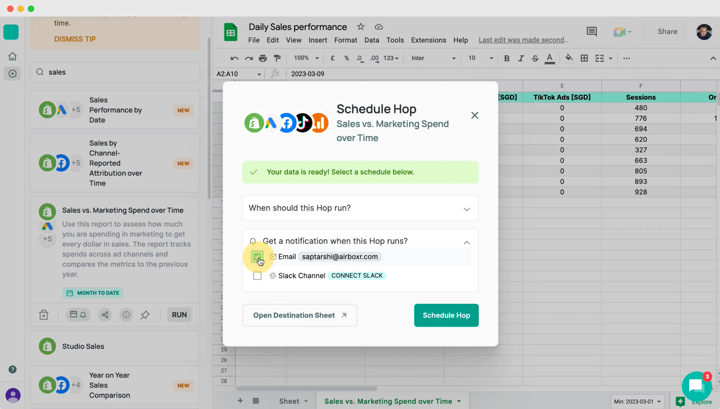
Task: Toggle bold formatting
Action: 507,58
